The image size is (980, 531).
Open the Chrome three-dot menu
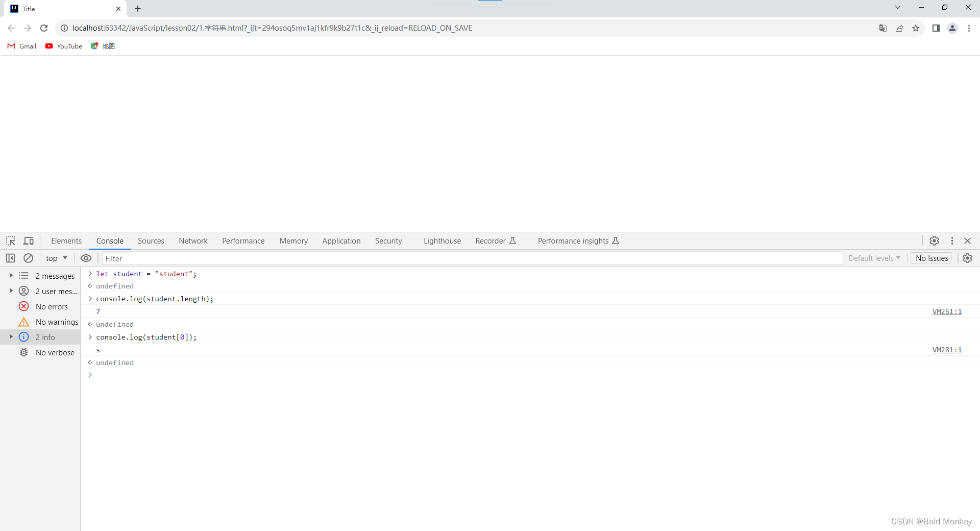[969, 28]
